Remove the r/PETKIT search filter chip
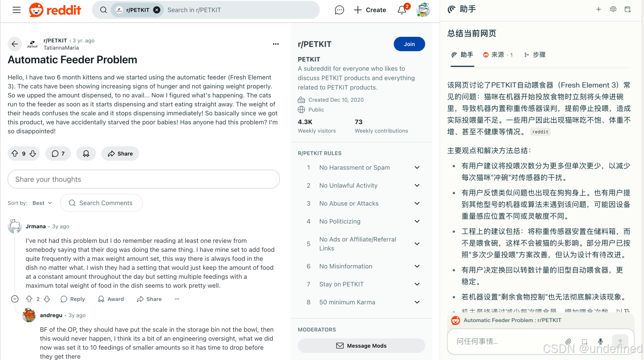This screenshot has height=360, width=644. [157, 10]
